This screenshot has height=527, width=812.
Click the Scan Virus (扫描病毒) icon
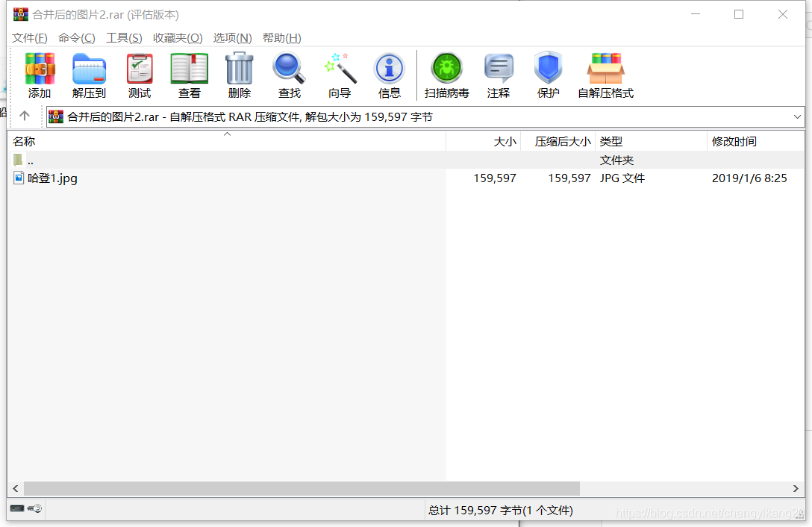(447, 75)
